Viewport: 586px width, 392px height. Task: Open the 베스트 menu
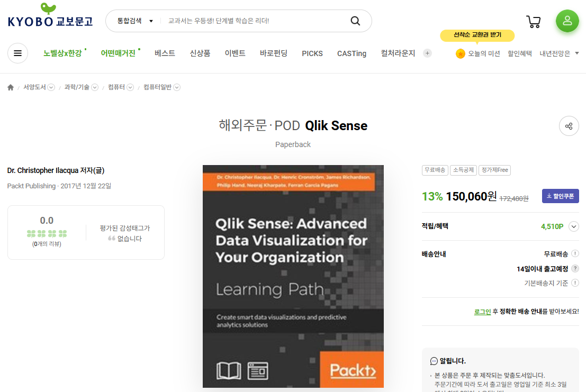click(x=165, y=53)
